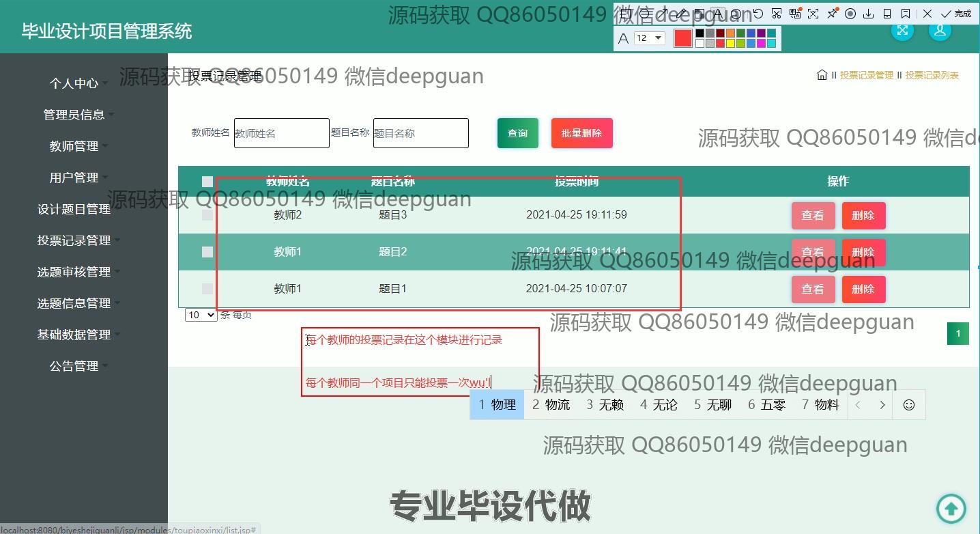Click the translate icon in screenshot toolbar
Screen dimensions: 980x534
(795, 14)
